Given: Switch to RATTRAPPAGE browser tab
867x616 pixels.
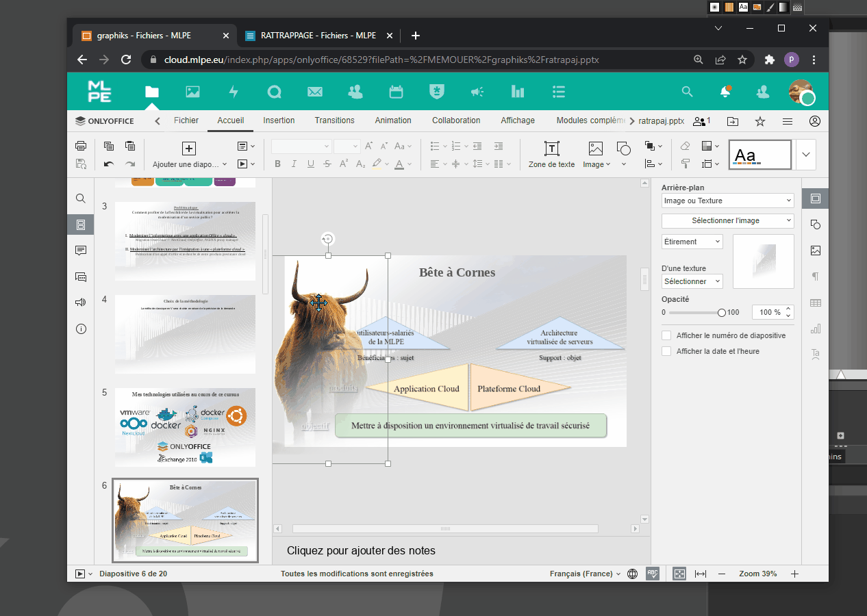Looking at the screenshot, I should tap(319, 36).
